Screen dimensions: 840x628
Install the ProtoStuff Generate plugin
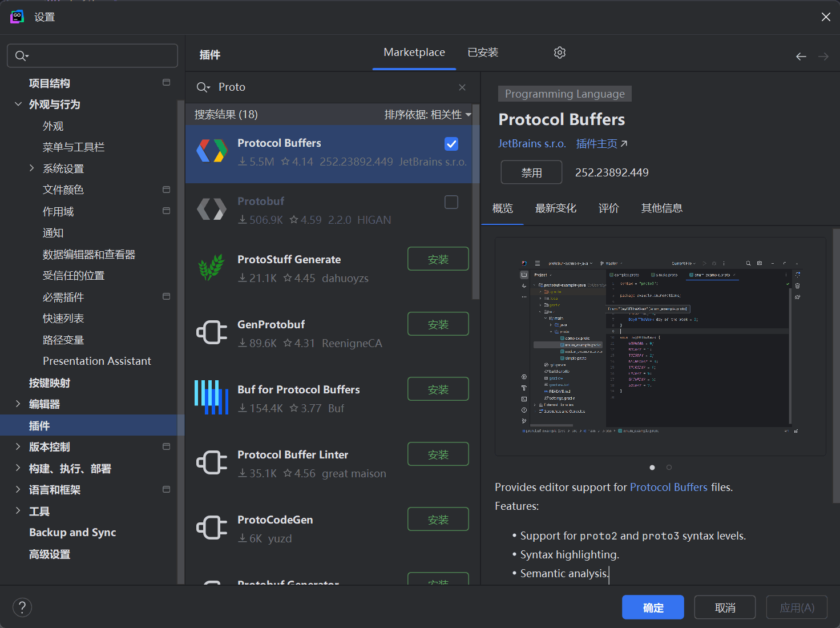coord(438,259)
